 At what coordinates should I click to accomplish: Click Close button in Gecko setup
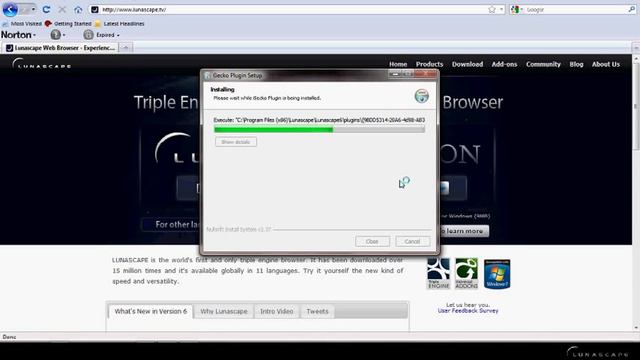[372, 241]
